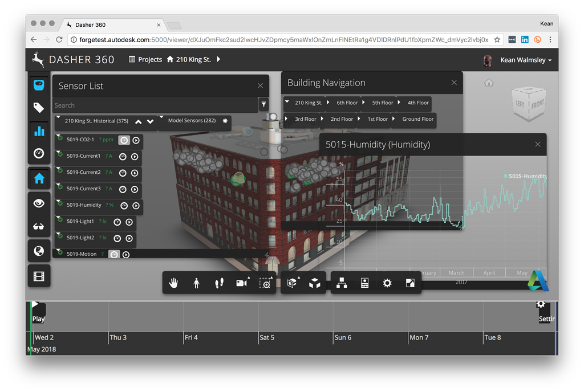Open the Model Browser tree icon
The image size is (584, 392).
coord(342,283)
